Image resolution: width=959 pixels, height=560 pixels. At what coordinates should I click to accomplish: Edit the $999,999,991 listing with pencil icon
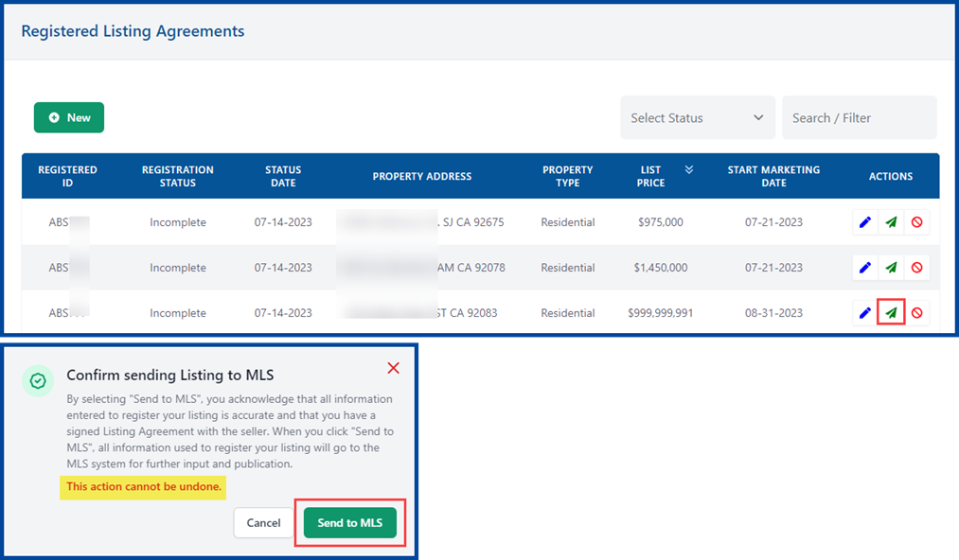point(864,313)
